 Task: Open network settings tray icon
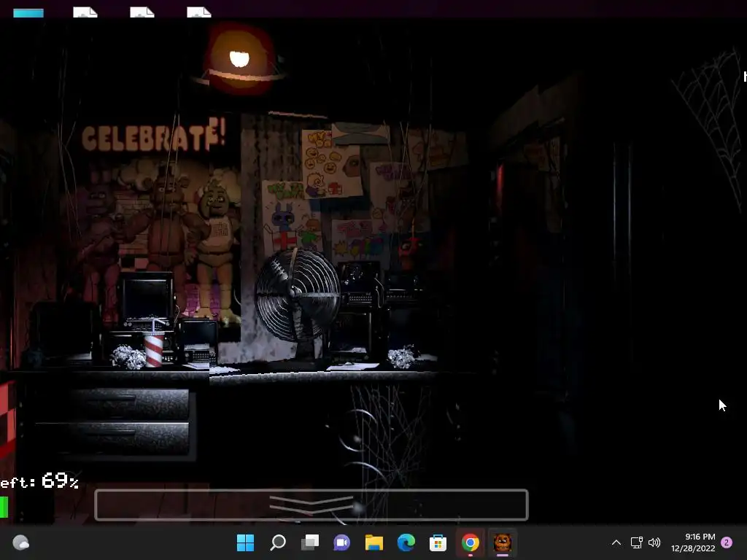pos(636,542)
